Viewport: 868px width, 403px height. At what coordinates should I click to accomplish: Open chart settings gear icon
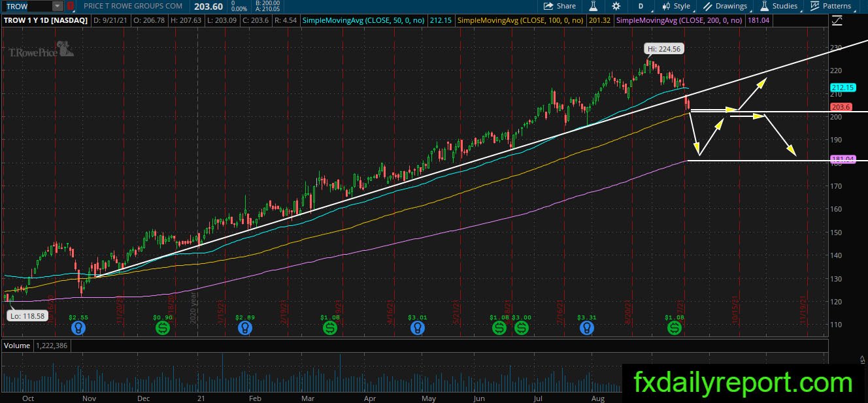[x=616, y=6]
